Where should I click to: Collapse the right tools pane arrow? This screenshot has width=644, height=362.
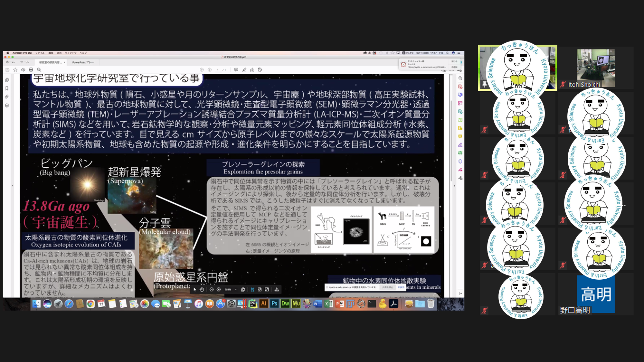pyautogui.click(x=454, y=186)
